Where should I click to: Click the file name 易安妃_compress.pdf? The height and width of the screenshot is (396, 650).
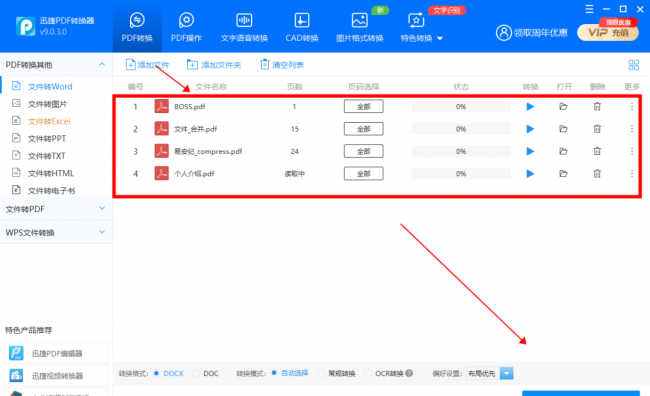(208, 151)
